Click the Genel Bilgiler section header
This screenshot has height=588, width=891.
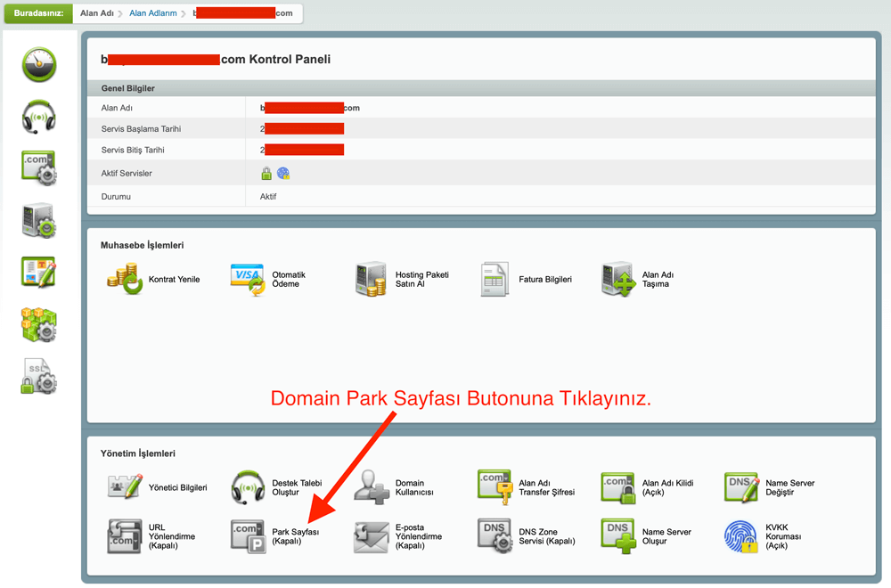tap(127, 88)
